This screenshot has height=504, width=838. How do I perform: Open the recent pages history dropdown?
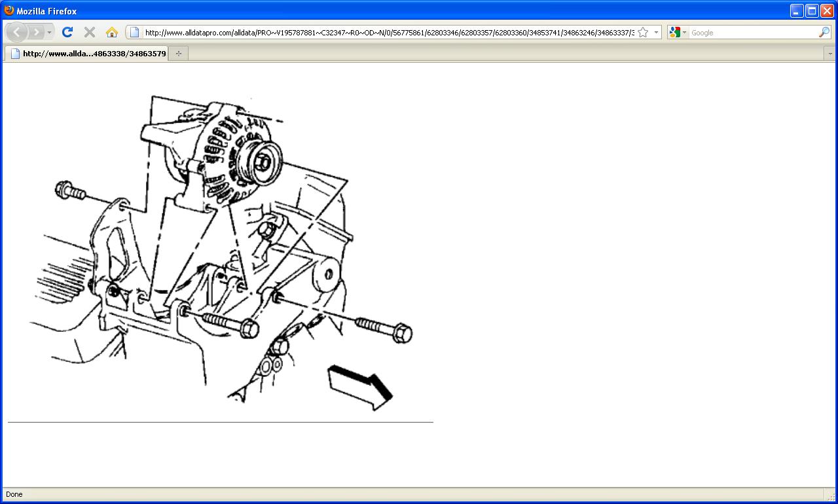pos(50,32)
